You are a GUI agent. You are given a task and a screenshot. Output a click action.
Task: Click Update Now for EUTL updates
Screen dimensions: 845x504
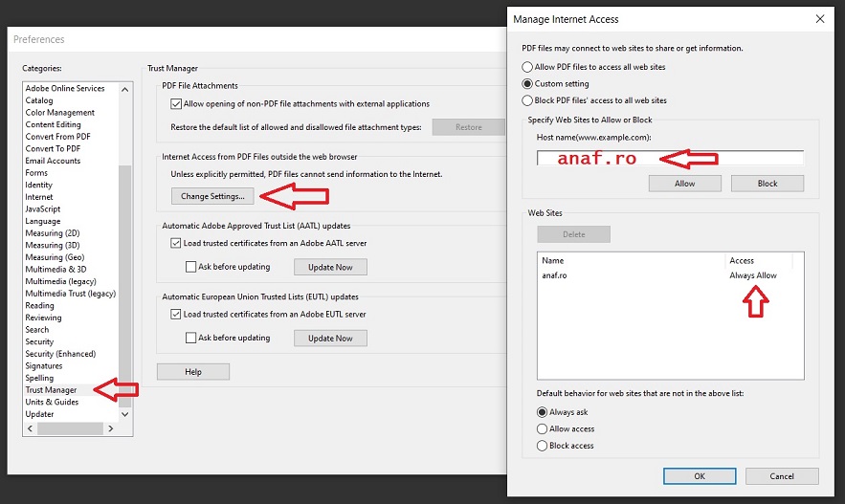[x=330, y=339]
